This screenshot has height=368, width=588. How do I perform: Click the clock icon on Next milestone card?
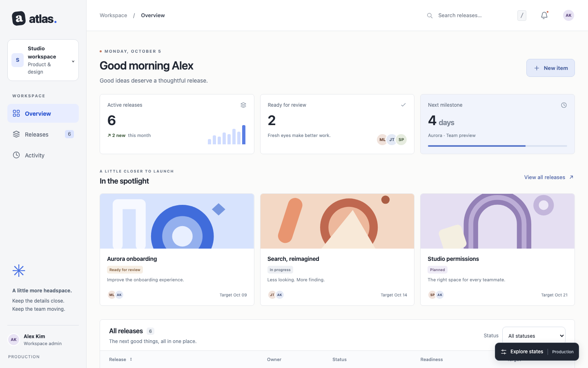pyautogui.click(x=564, y=105)
